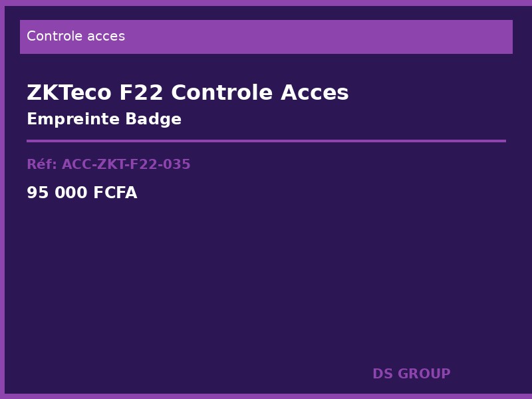Click the word 'DS' in the brand mark
Viewport: 532px width, 399px height.
[x=382, y=374]
